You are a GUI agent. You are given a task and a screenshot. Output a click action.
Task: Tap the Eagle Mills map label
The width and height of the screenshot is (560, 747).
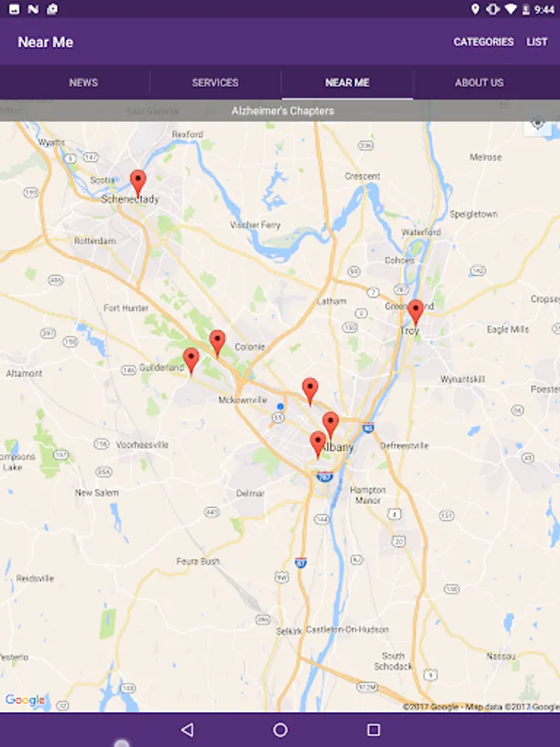click(x=508, y=330)
